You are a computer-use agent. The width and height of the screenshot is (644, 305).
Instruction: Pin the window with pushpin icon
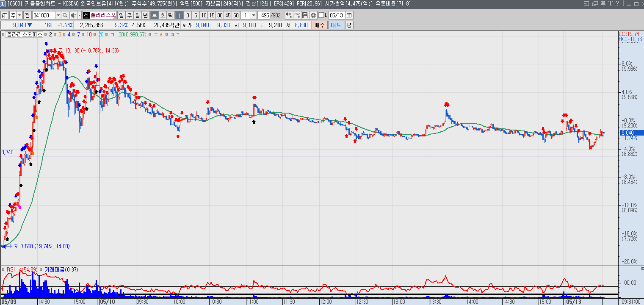[603, 3]
